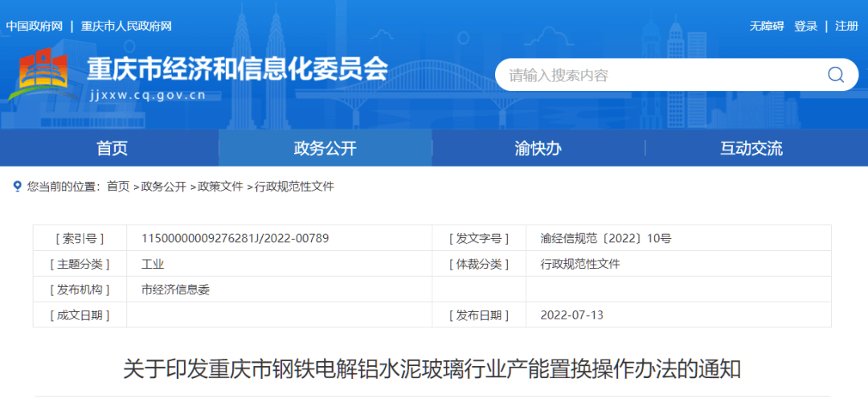
Task: Click the 重庆市经济和信息化委员会 site title
Action: (237, 70)
